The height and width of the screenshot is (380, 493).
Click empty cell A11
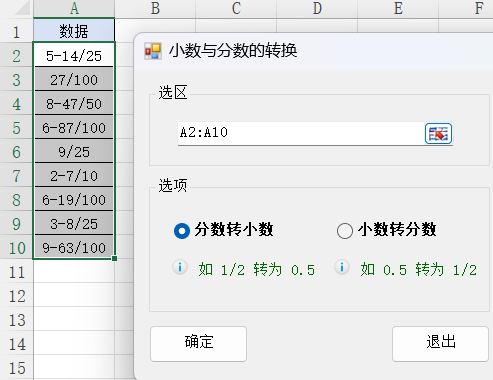click(74, 272)
